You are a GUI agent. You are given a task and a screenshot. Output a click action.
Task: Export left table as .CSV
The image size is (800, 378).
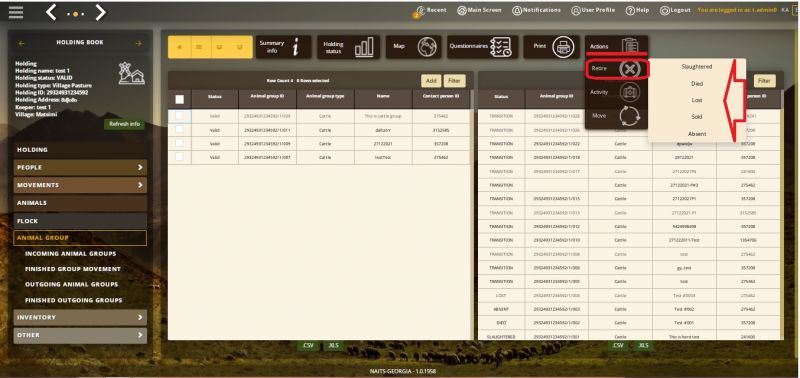pyautogui.click(x=308, y=345)
